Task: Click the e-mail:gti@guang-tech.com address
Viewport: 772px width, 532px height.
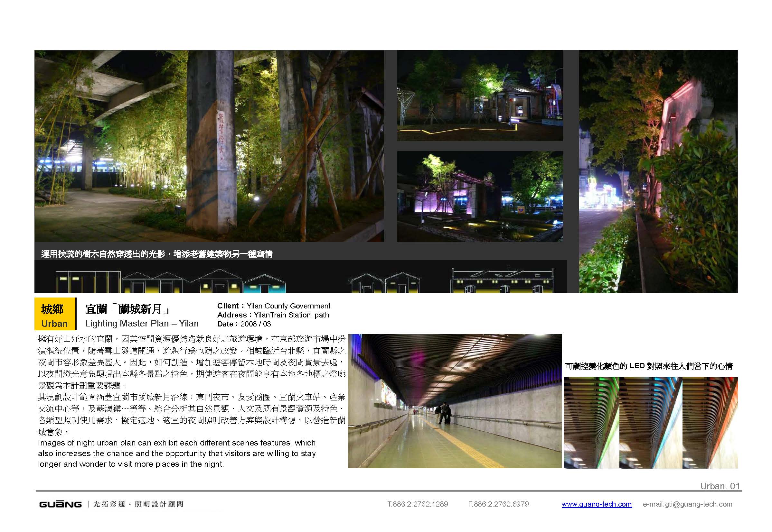Action: tap(688, 504)
